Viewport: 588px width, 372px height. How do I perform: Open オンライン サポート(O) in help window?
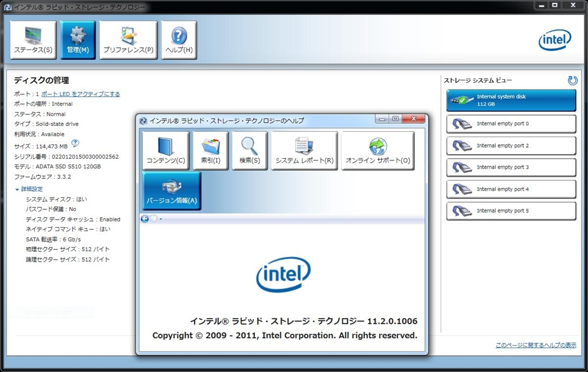(x=378, y=151)
